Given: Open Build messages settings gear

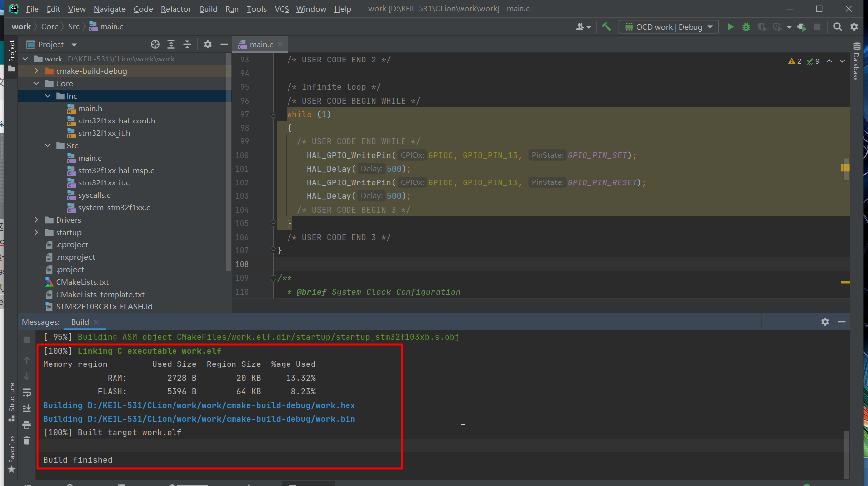Looking at the screenshot, I should tap(825, 322).
